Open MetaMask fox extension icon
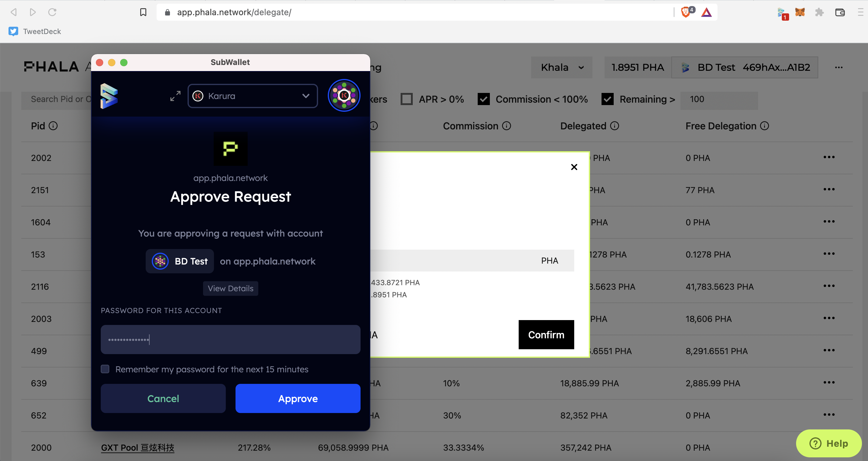This screenshot has width=868, height=461. [x=800, y=12]
